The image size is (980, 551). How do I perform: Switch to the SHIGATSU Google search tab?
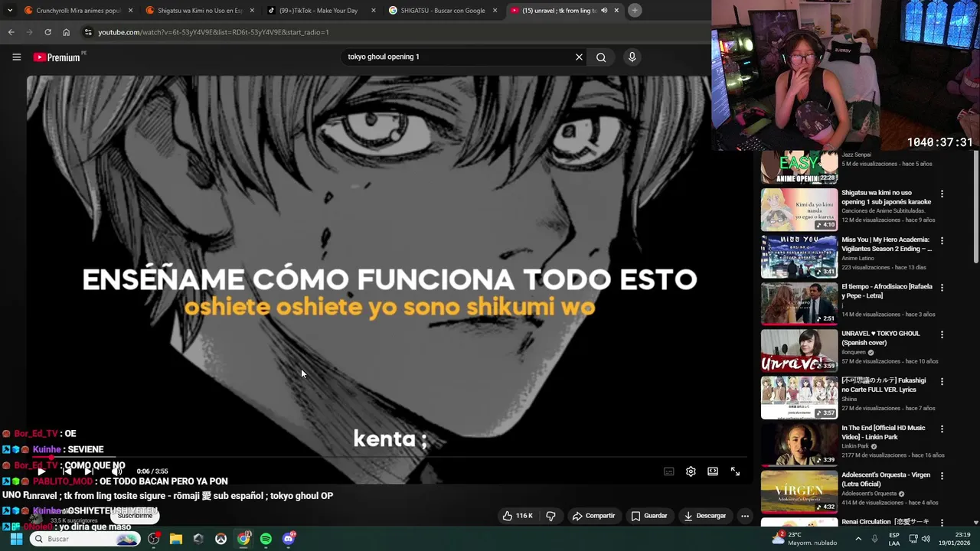pos(443,11)
